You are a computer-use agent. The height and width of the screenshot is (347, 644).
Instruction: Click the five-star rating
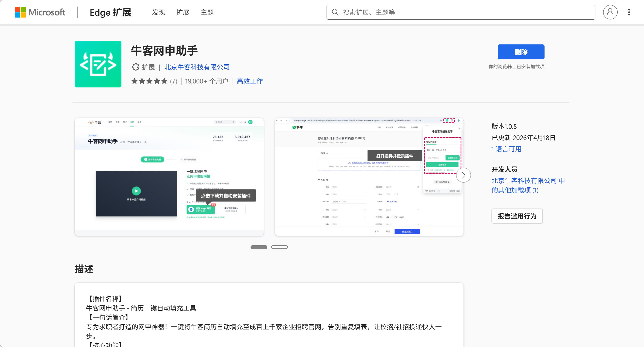tap(149, 81)
